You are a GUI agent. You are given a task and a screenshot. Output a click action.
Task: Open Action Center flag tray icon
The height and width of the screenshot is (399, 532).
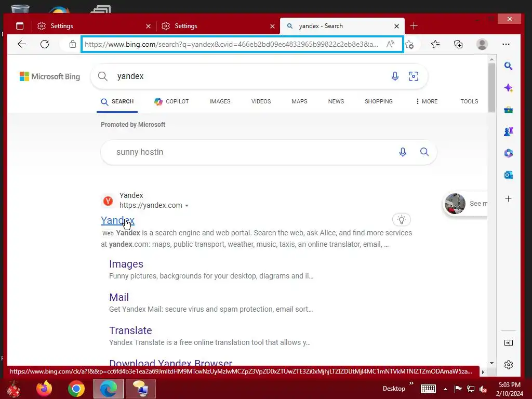[458, 389]
